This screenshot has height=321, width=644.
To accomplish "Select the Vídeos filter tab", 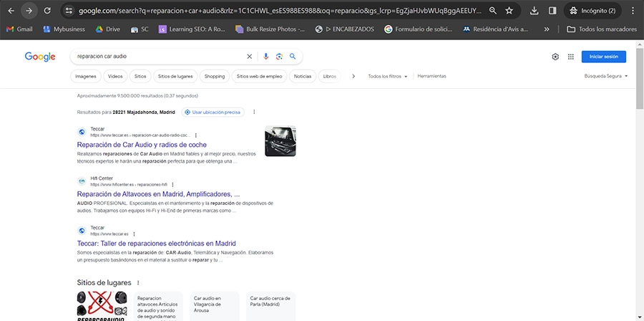I will 115,77.
